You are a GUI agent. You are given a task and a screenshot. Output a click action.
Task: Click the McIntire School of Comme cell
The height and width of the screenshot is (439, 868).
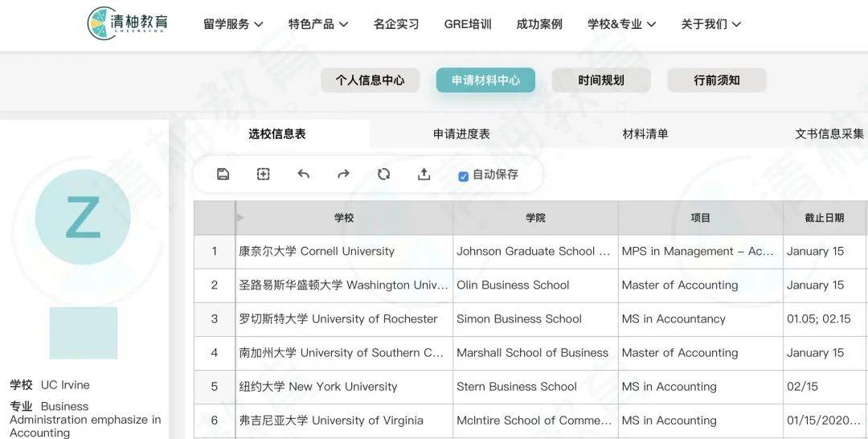point(535,421)
